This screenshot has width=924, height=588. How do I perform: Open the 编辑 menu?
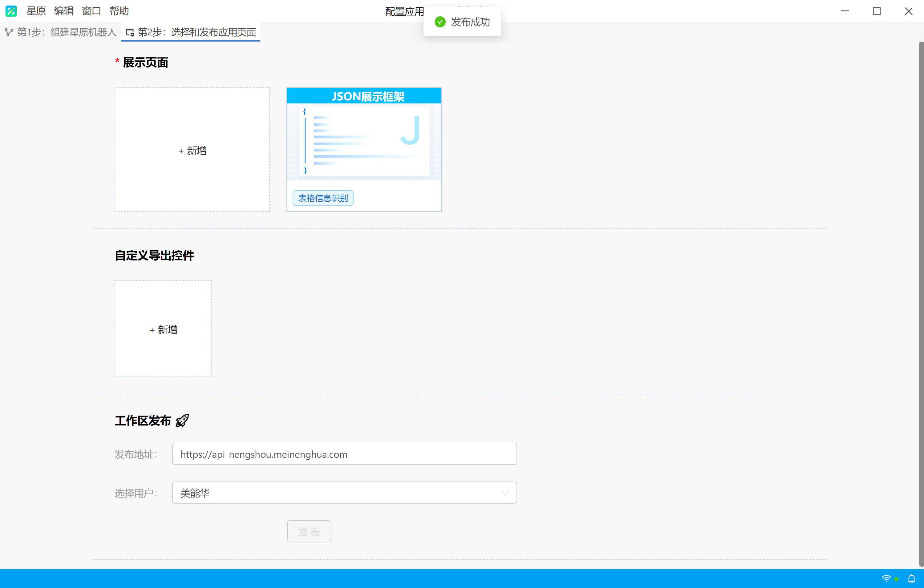coord(64,11)
